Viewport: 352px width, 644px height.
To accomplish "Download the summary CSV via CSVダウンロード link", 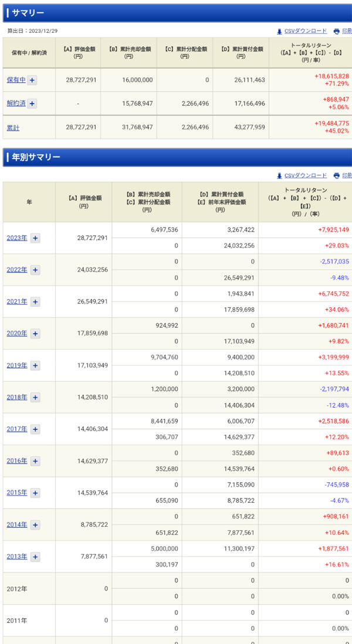I will pyautogui.click(x=305, y=31).
